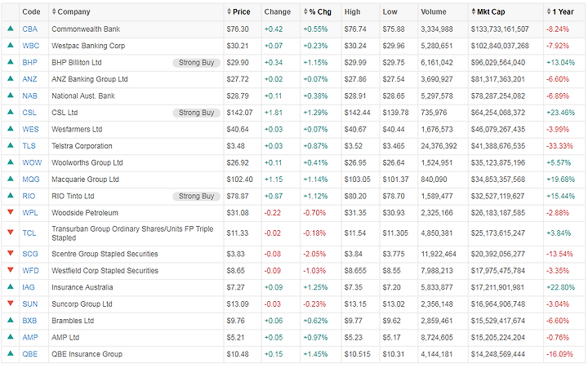Click the red down arrow beside WPL
The image size is (588, 368).
click(10, 213)
